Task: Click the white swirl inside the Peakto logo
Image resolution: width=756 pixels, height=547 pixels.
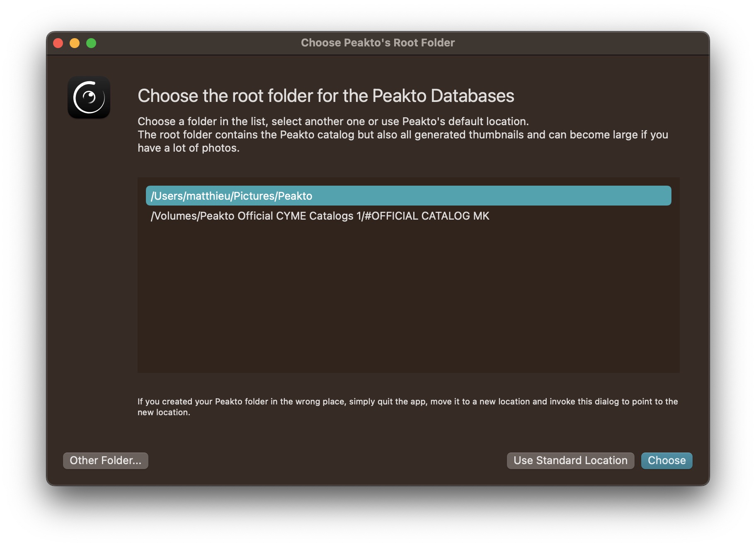Action: point(89,97)
